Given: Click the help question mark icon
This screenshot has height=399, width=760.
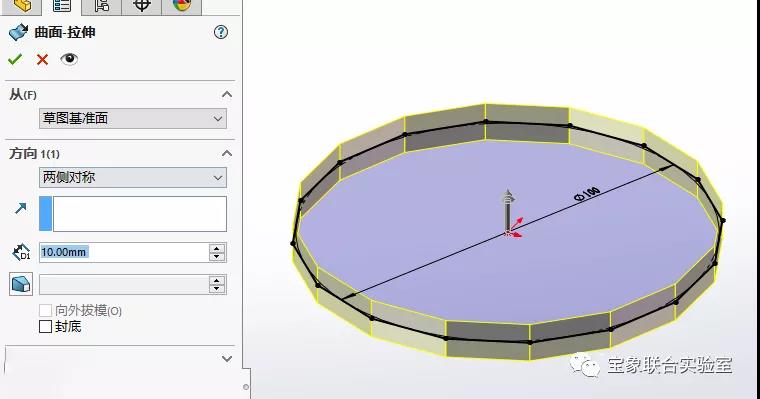Looking at the screenshot, I should coord(221,32).
